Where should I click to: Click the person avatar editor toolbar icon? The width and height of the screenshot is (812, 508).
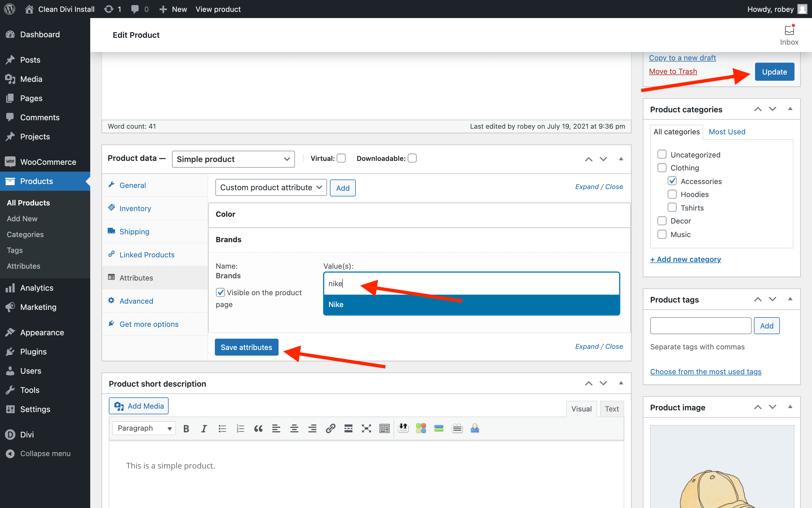click(x=475, y=428)
